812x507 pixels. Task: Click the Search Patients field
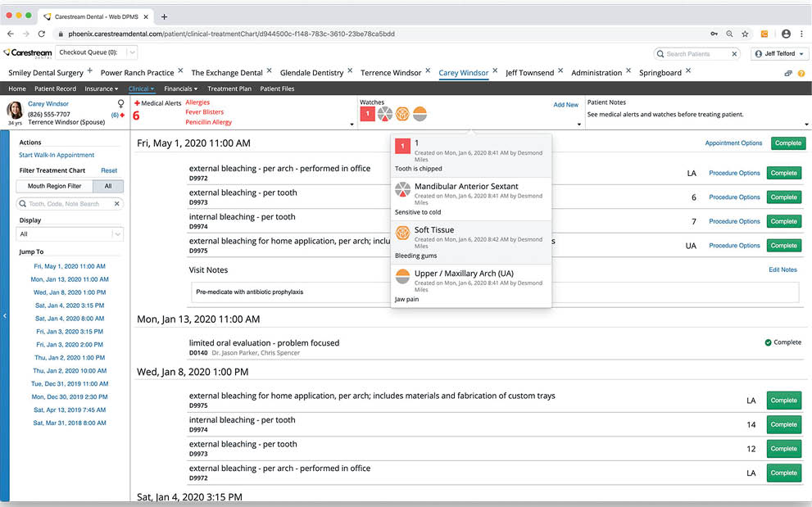coord(696,53)
